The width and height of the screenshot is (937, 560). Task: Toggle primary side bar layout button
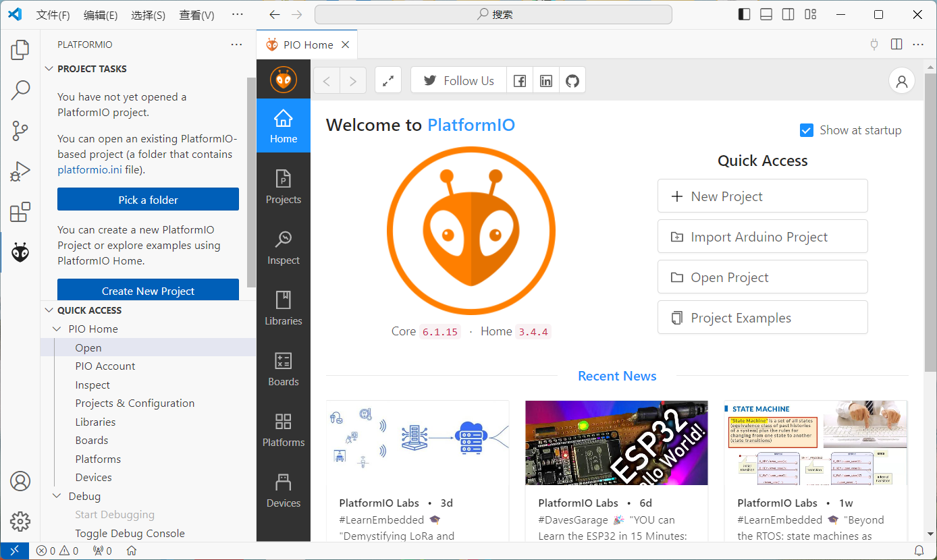pos(744,14)
